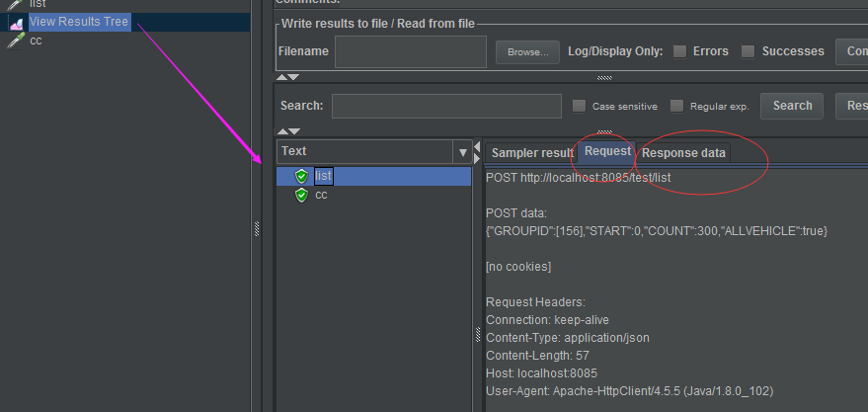Click Host: localhost:8085 header line
The height and width of the screenshot is (412, 868).
point(541,373)
